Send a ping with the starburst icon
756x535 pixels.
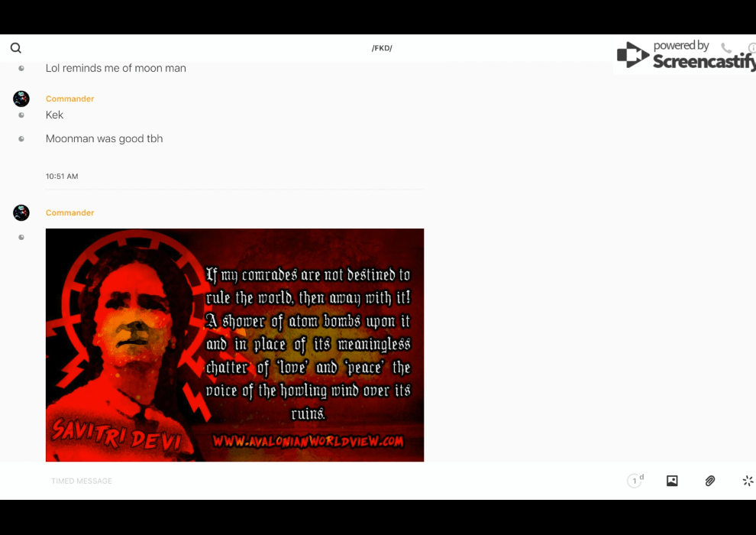click(748, 481)
